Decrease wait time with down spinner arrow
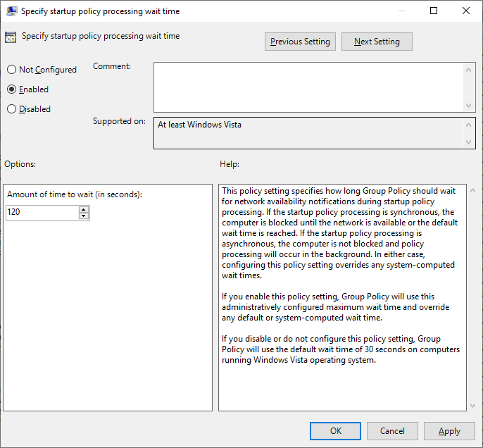Screen dimensions: 483x448 pos(84,216)
